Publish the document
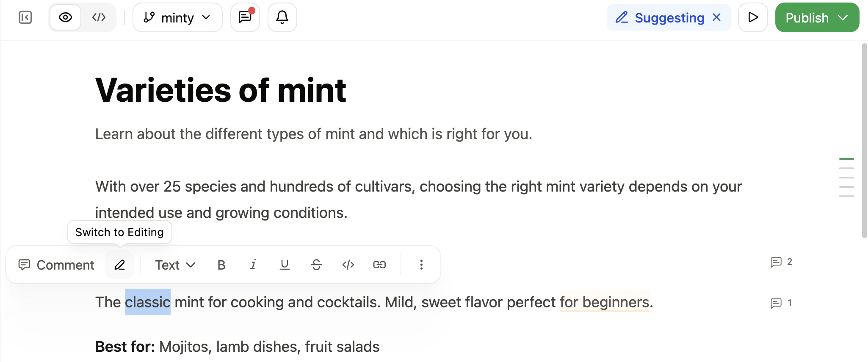The image size is (868, 362). pos(807,17)
